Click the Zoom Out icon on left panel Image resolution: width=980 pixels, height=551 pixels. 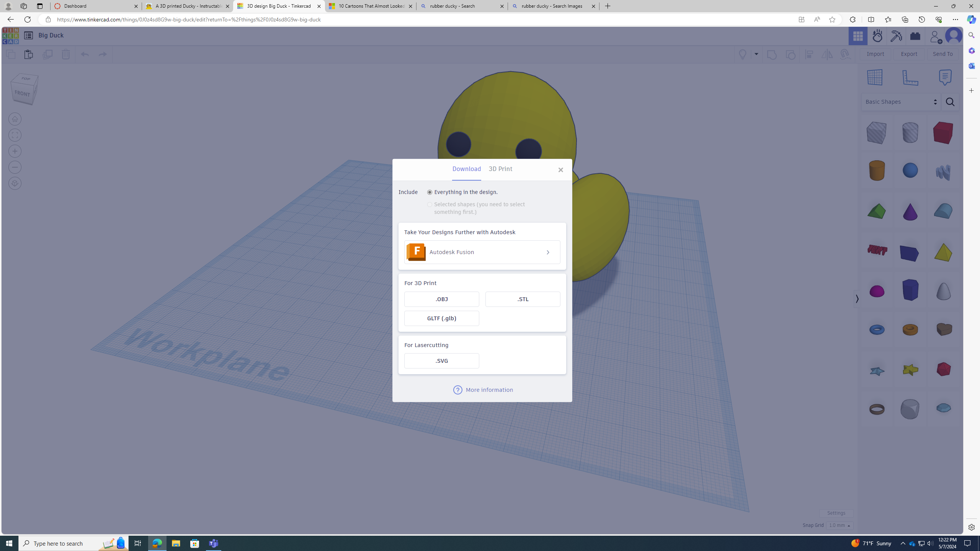[x=15, y=167]
